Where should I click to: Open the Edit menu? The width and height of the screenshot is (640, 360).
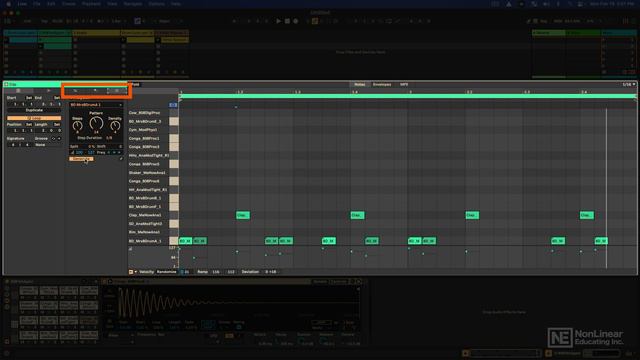[x=51, y=4]
